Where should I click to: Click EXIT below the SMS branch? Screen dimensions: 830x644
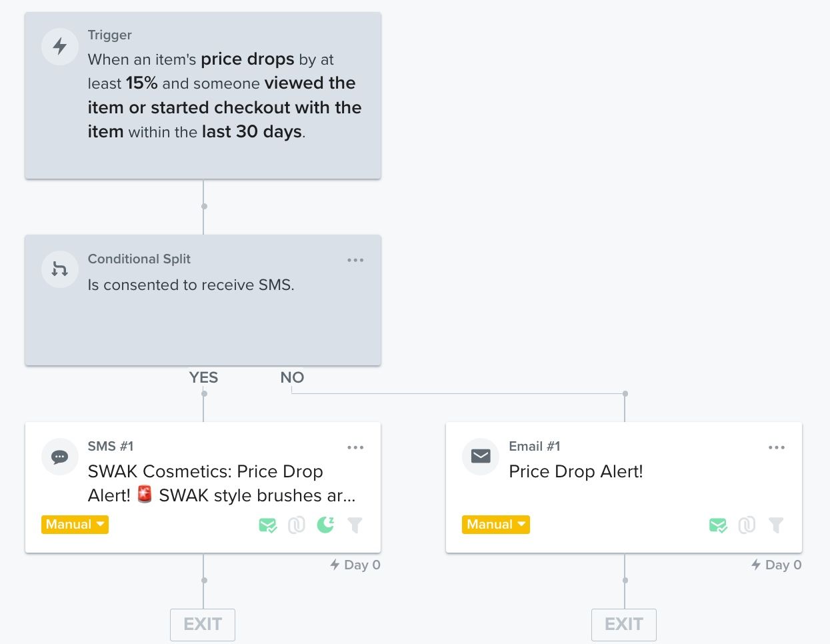pos(203,625)
